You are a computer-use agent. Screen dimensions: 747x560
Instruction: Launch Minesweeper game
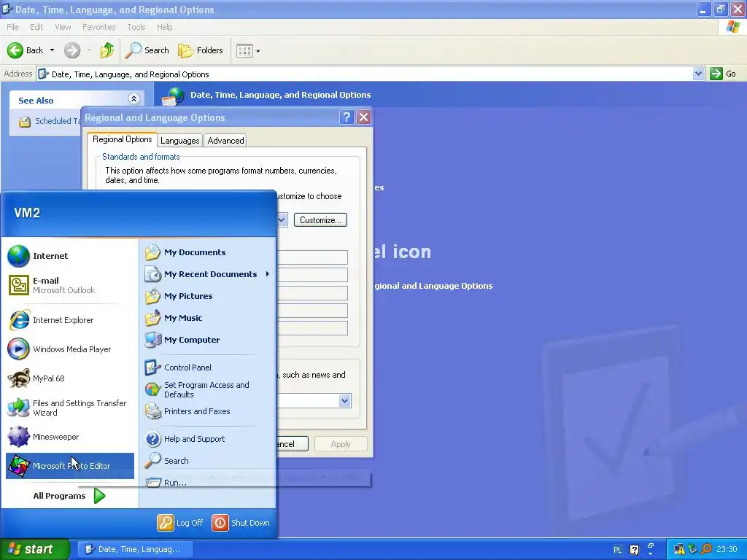point(70,437)
